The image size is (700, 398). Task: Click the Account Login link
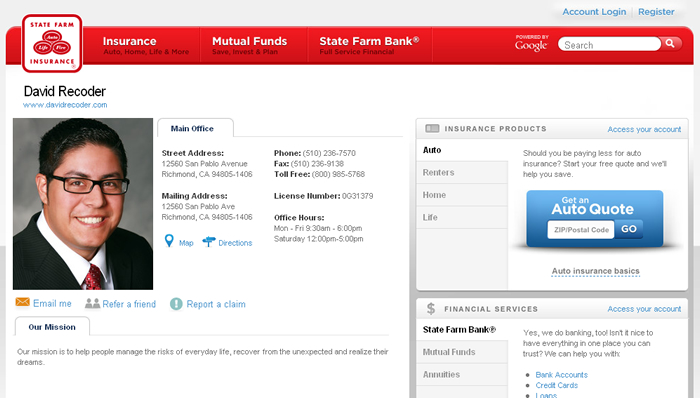tap(594, 12)
